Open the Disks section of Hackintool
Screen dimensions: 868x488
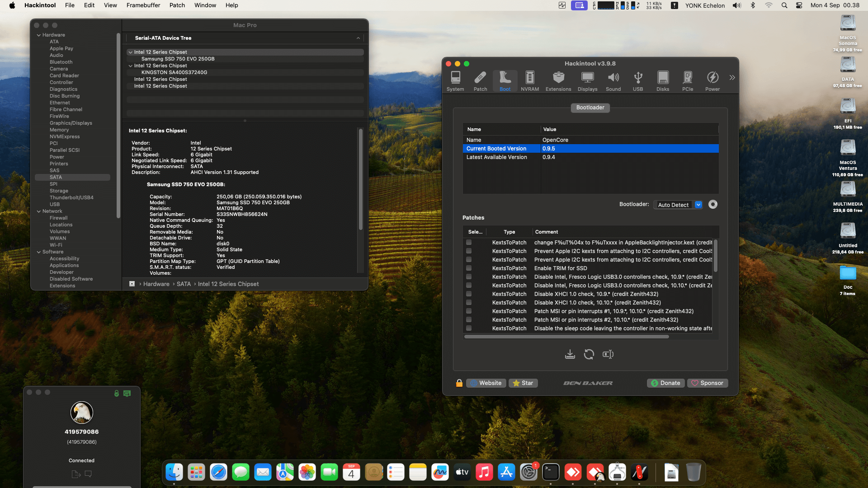(x=662, y=81)
